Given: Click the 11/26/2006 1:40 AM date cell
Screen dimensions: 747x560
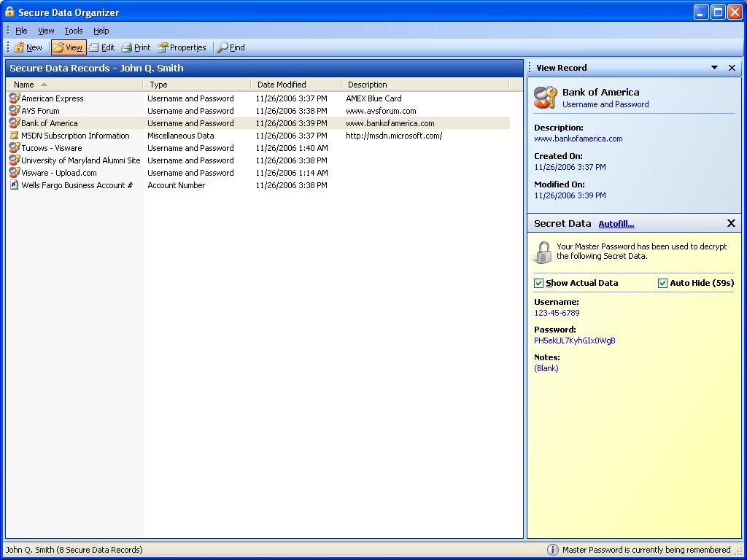Looking at the screenshot, I should coord(292,147).
